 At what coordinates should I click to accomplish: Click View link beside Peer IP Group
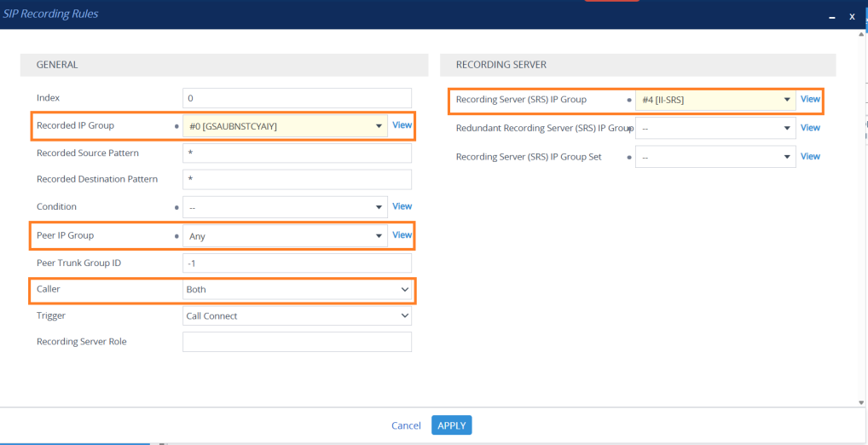pyautogui.click(x=402, y=235)
